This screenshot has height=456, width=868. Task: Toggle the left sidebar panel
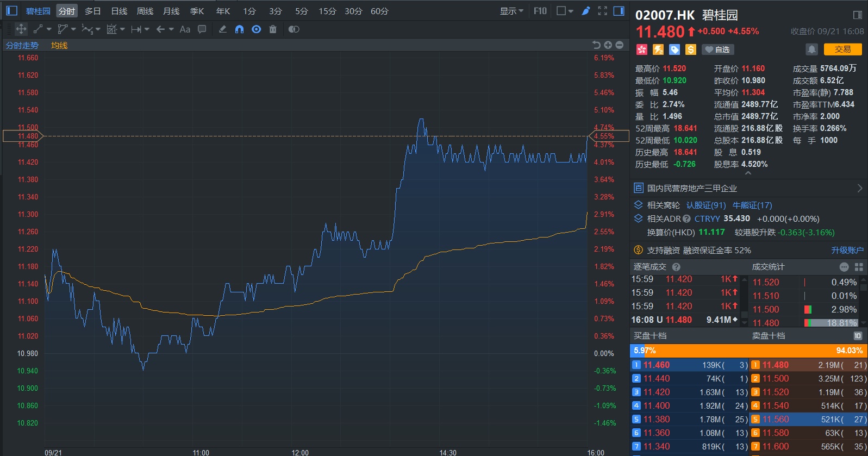pos(11,11)
